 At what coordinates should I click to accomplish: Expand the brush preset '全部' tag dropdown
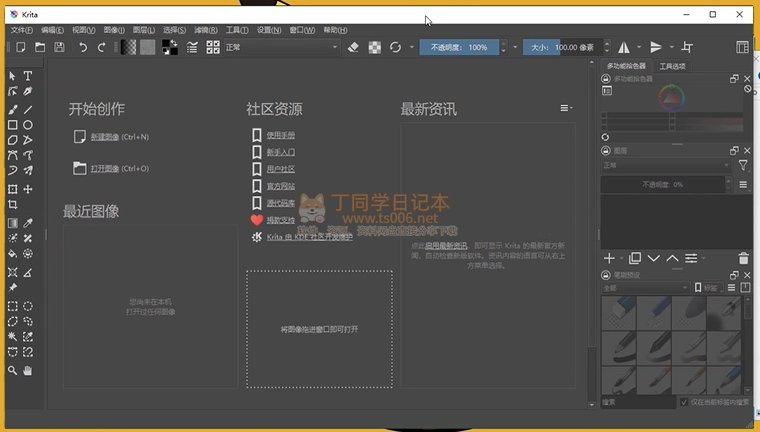tap(642, 288)
